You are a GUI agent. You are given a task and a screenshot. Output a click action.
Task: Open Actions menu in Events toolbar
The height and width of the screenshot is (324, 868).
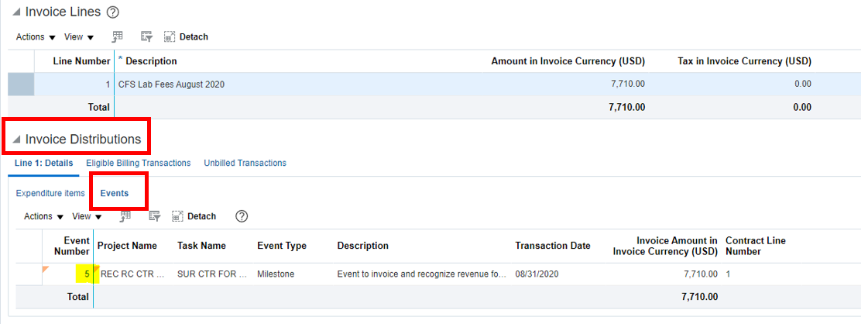click(43, 216)
